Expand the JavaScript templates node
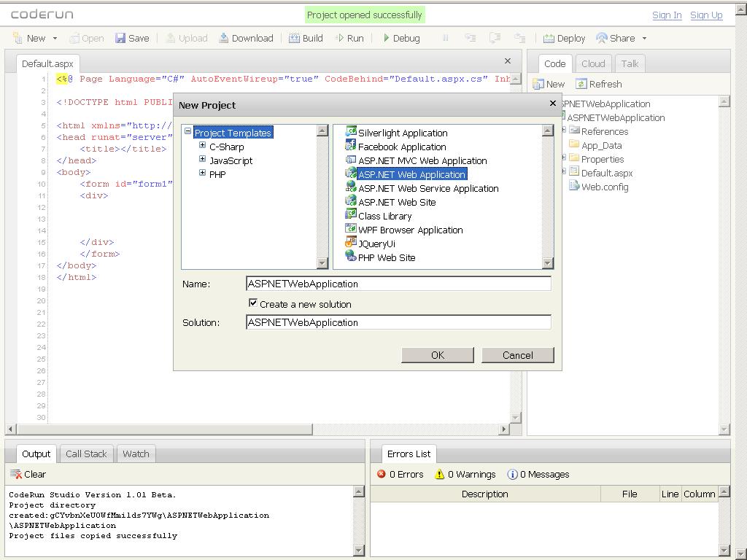Viewport: 747px width, 560px height. coord(203,160)
